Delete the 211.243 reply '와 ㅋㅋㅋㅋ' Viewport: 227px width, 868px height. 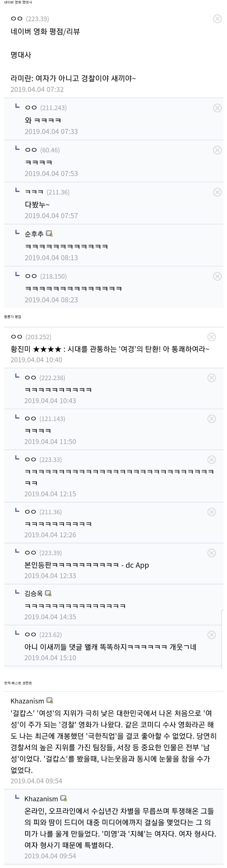(217, 108)
